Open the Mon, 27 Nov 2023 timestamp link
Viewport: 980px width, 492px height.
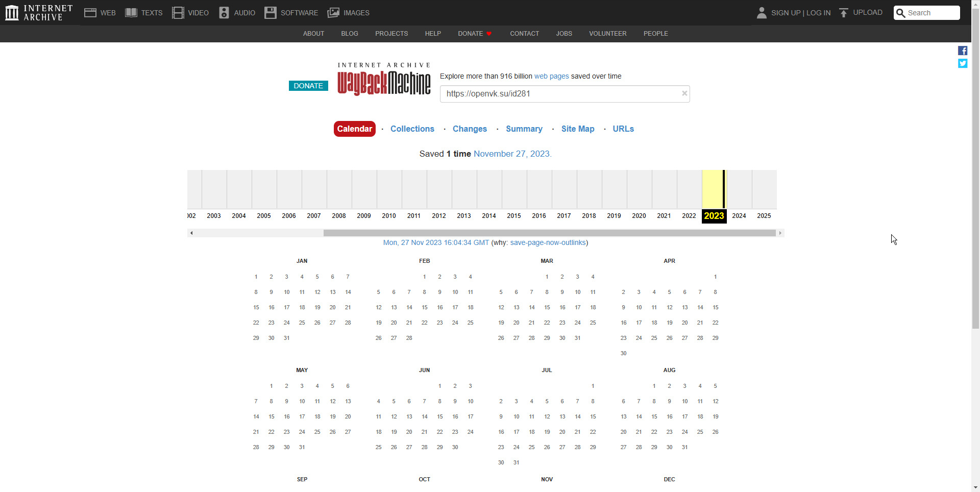point(436,242)
